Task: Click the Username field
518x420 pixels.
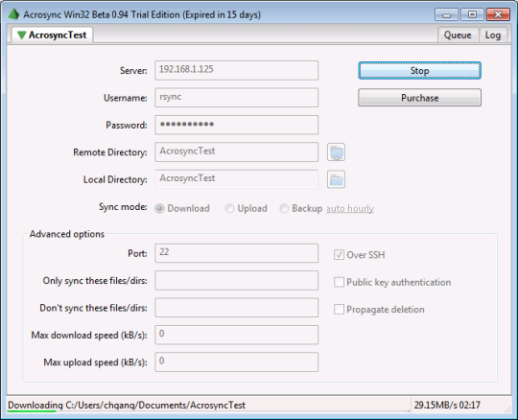Action: (237, 98)
